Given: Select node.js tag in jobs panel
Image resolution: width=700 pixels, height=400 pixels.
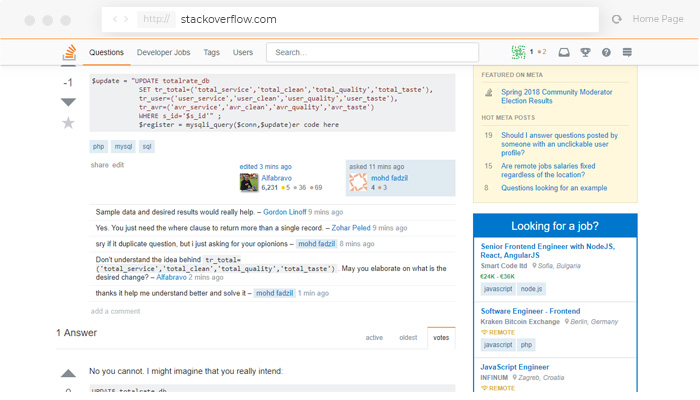Looking at the screenshot, I should point(531,289).
